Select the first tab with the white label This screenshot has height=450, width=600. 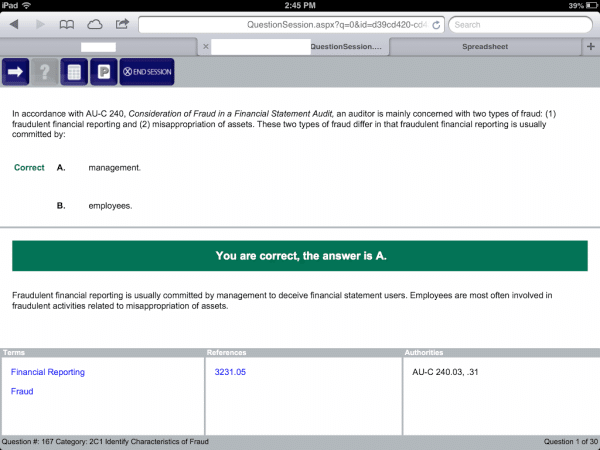(x=98, y=47)
